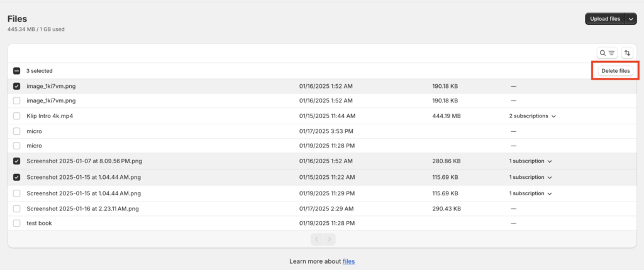Image resolution: width=644 pixels, height=270 pixels.
Task: Check the Klip Intro 4k.mp4 checkbox
Action: coord(17,116)
